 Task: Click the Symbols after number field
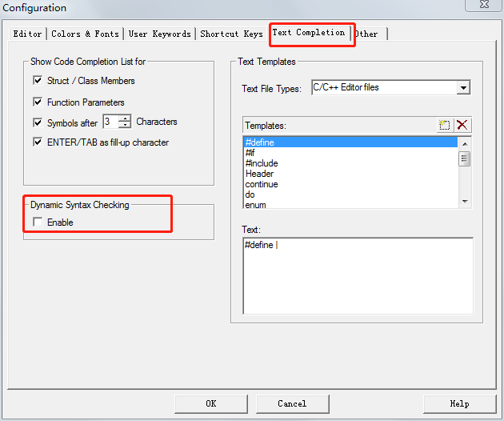111,122
